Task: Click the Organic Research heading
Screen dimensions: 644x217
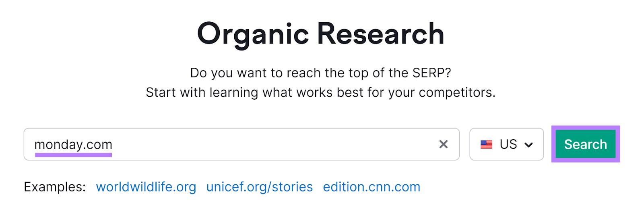Action: point(320,34)
